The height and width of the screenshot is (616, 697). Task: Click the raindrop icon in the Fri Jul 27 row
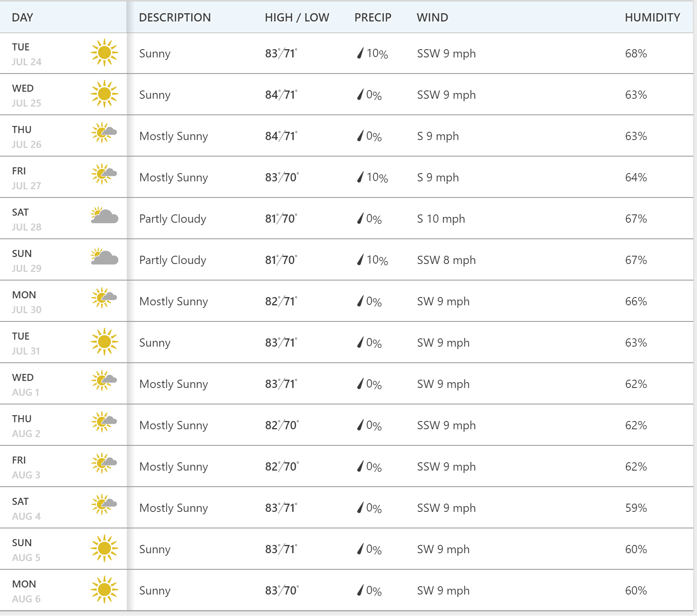click(x=360, y=177)
